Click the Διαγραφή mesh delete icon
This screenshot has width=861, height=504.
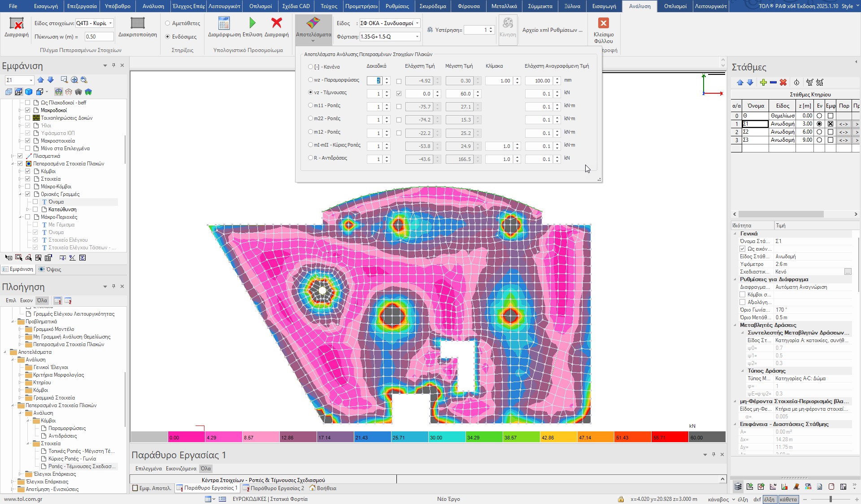17,24
